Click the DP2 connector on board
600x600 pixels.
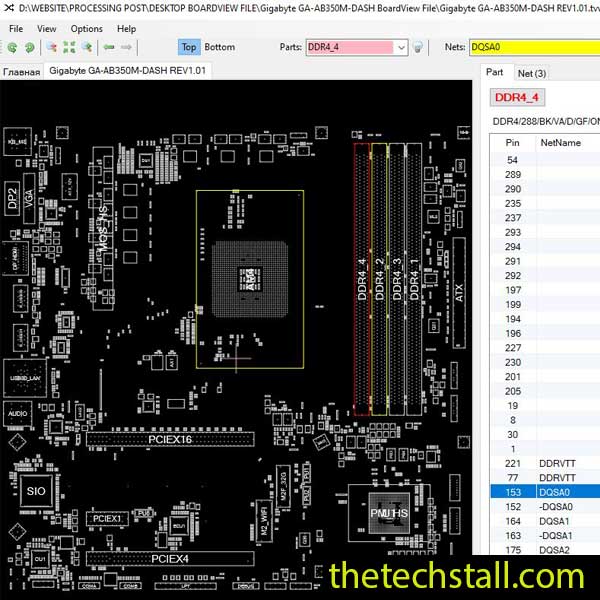tap(12, 198)
